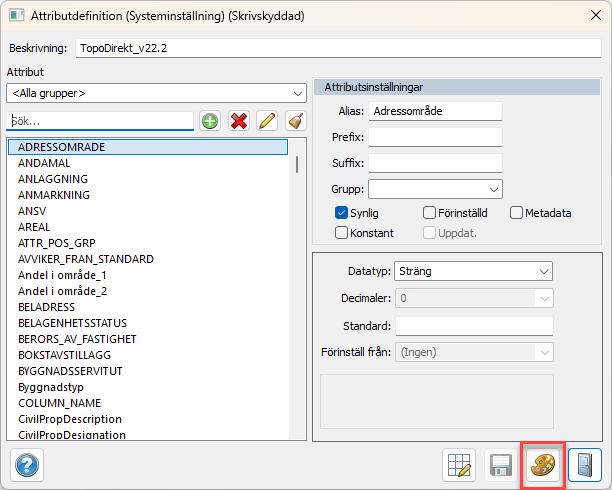Enable the Förinställd checkbox
This screenshot has width=612, height=490.
[x=429, y=213]
